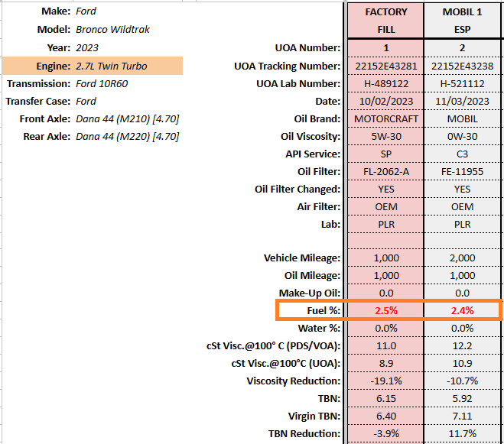
Task: Click the date cell 11/03/2023
Action: (462, 102)
